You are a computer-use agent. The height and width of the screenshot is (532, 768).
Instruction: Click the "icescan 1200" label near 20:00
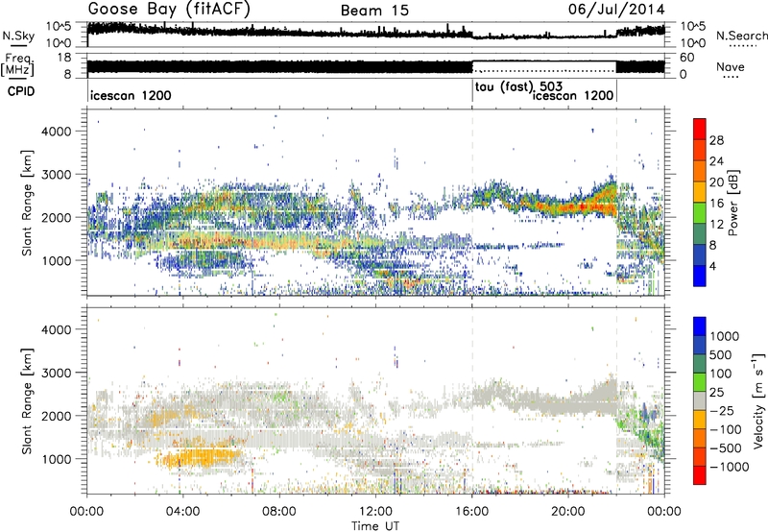(573, 95)
